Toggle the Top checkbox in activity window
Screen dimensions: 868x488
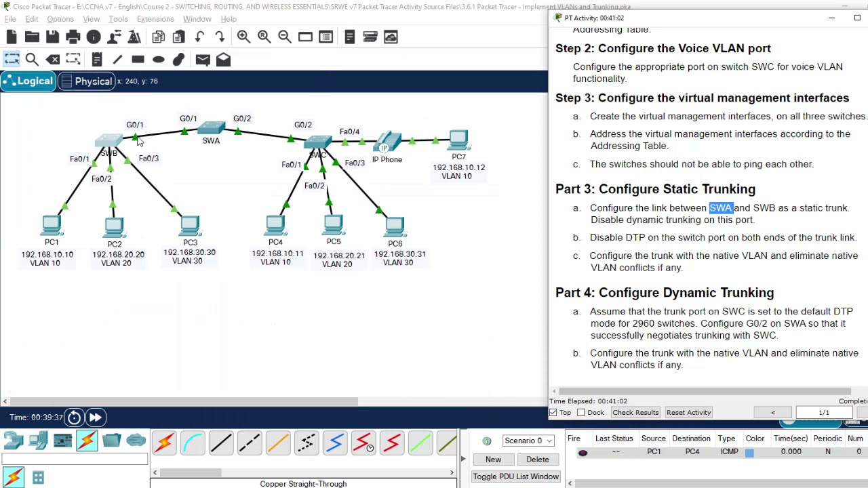pyautogui.click(x=553, y=413)
